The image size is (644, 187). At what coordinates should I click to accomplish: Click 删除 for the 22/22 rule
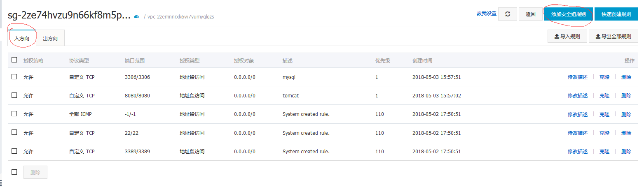[x=626, y=133]
